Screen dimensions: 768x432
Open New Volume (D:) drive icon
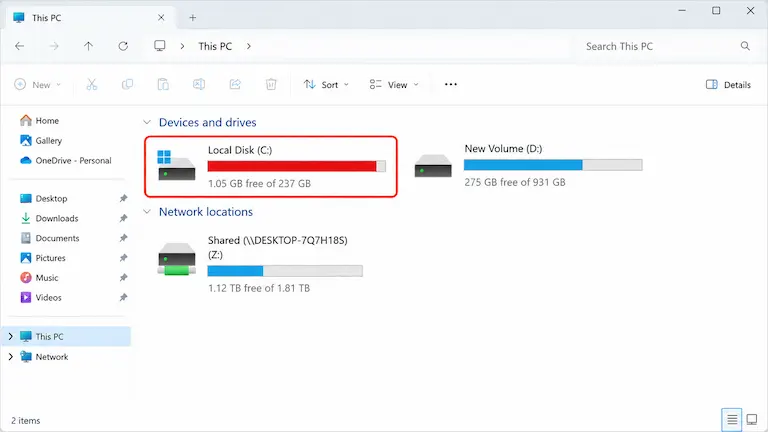point(432,166)
